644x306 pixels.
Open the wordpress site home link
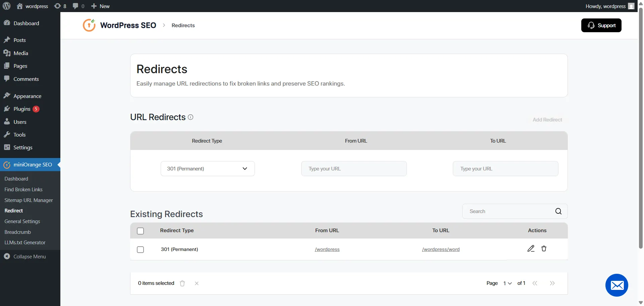(x=33, y=6)
